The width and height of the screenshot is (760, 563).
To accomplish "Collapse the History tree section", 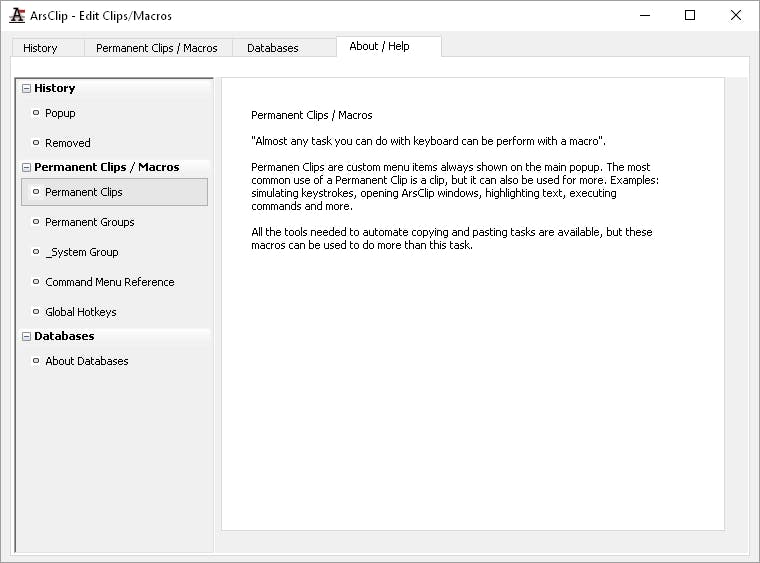I will point(27,88).
